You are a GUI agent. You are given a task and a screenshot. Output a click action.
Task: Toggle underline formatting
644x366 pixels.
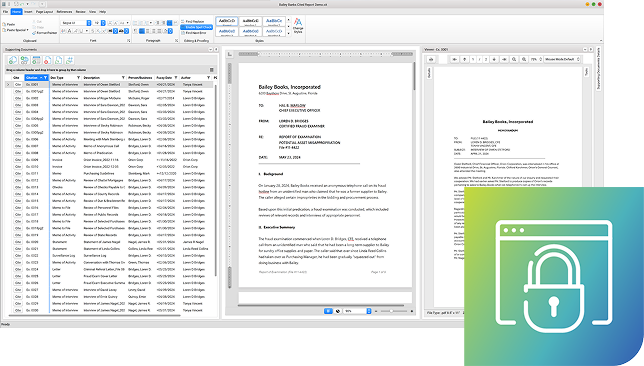click(81, 31)
